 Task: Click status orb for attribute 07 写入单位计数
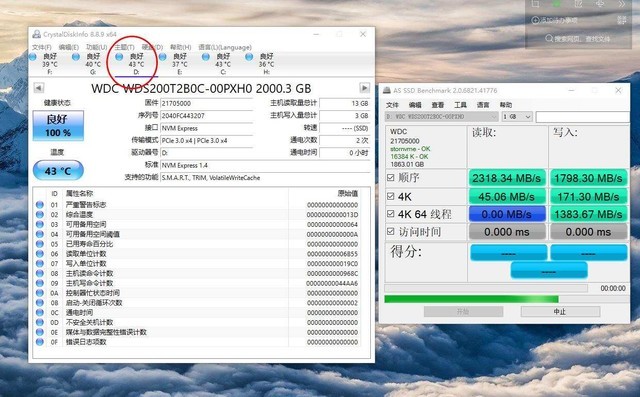(x=40, y=263)
